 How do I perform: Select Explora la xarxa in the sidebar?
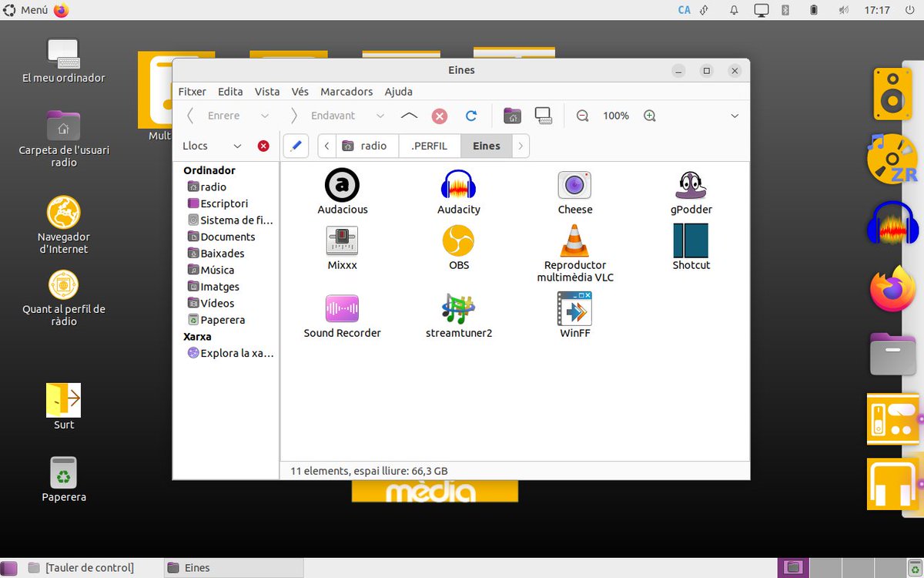coord(230,353)
